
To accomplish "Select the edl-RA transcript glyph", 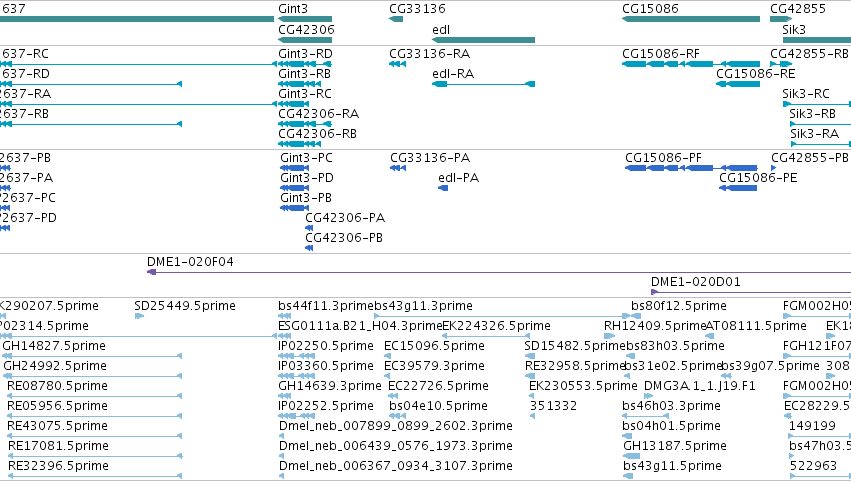I will (x=484, y=84).
